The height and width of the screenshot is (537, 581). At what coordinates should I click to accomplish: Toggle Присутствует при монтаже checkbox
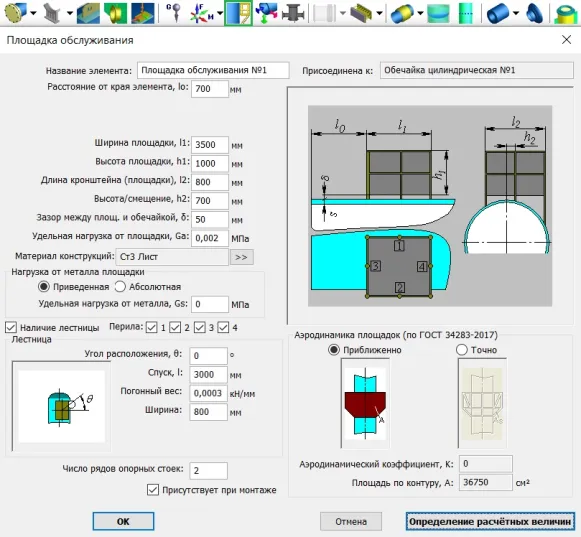point(153,490)
